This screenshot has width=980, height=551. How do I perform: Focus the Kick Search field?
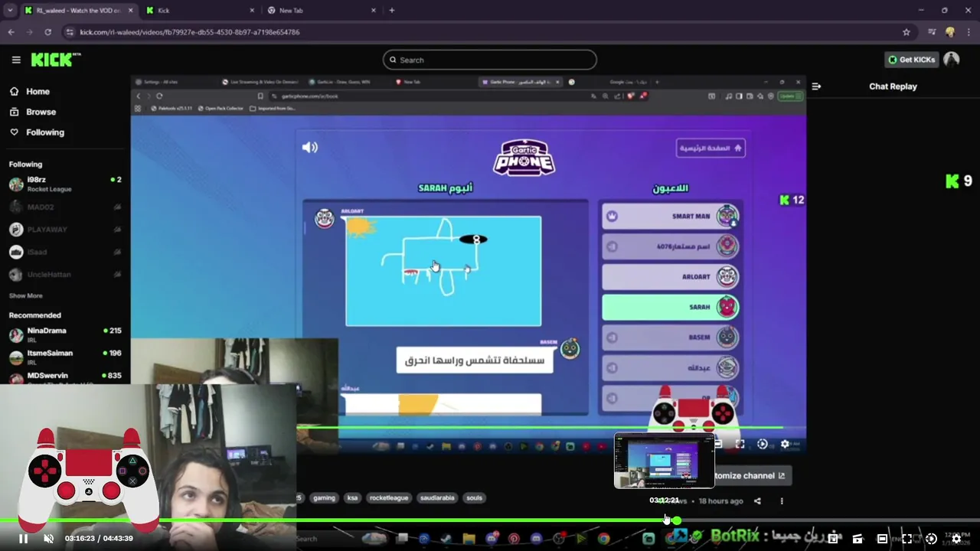point(490,60)
